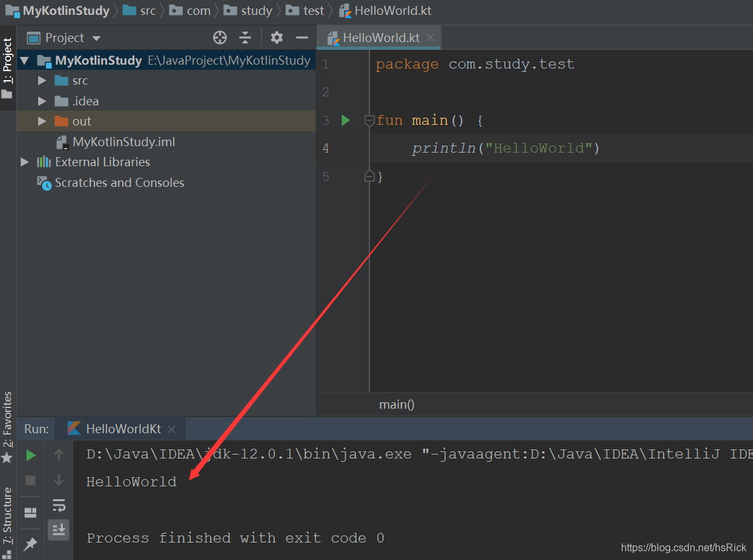Screen dimensions: 753x560
Task: Select the .idea folder in tree
Action: click(85, 102)
